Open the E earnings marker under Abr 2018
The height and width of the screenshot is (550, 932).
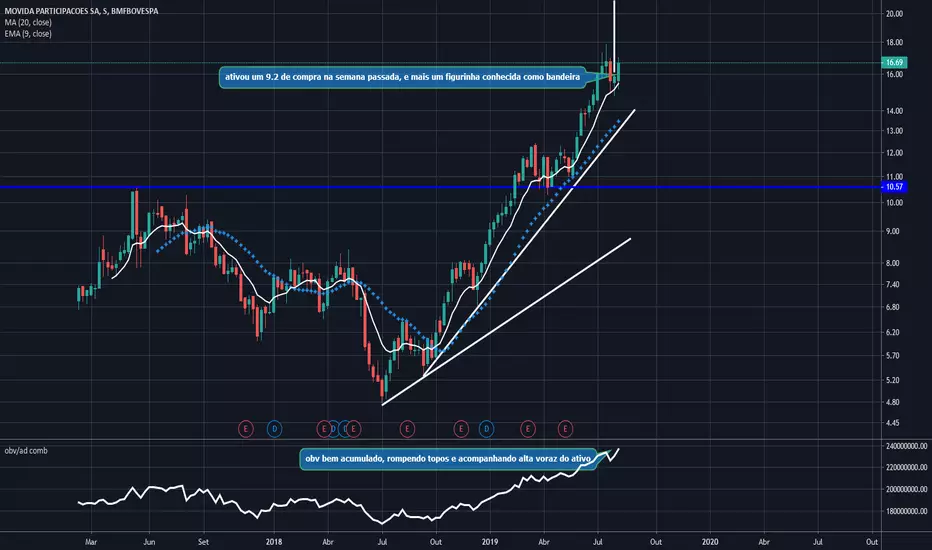[323, 428]
